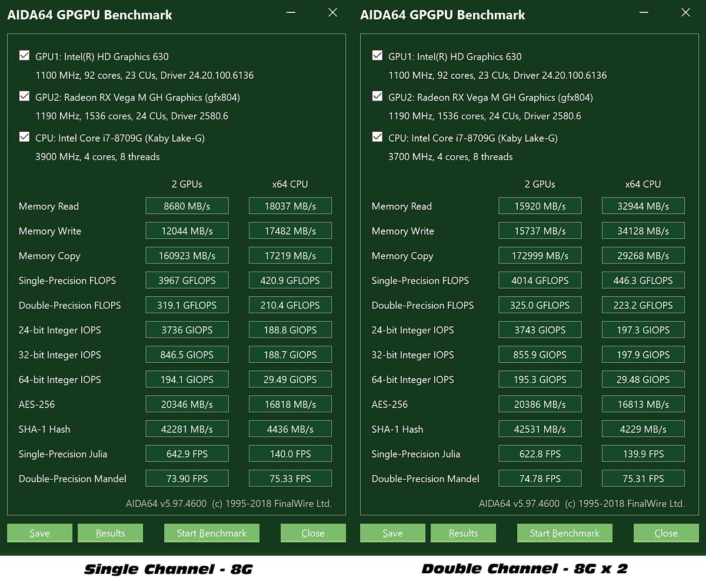Select the 3743 GIOPS 24-bit integer value
This screenshot has width=706, height=588.
(540, 329)
